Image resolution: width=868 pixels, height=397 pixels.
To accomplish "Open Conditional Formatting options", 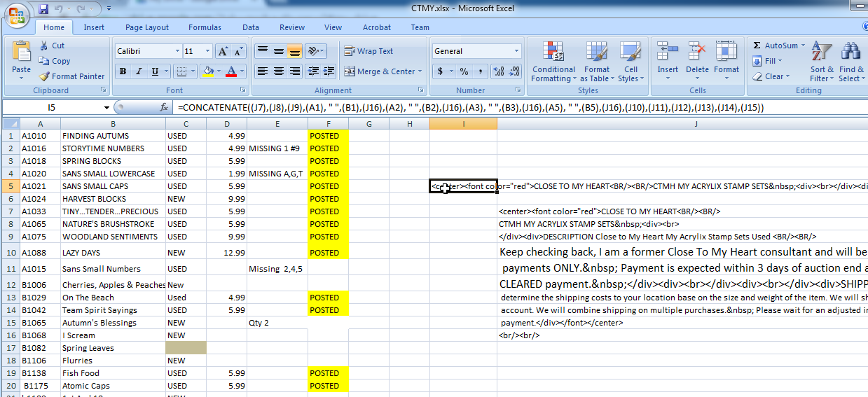I will click(x=553, y=62).
